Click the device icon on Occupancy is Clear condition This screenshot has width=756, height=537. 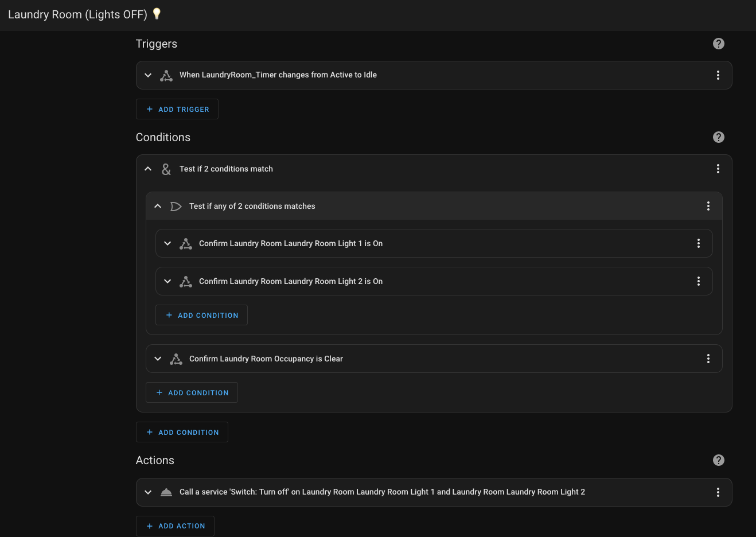[176, 359]
